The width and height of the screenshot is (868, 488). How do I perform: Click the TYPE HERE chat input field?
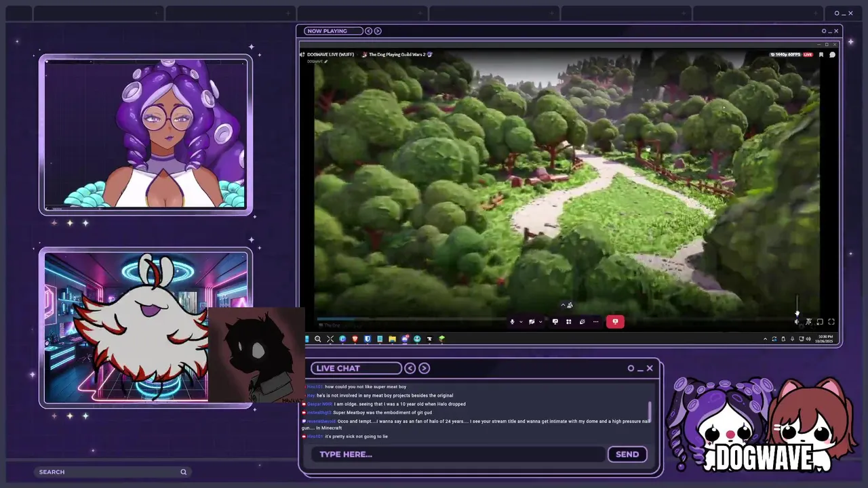click(458, 454)
